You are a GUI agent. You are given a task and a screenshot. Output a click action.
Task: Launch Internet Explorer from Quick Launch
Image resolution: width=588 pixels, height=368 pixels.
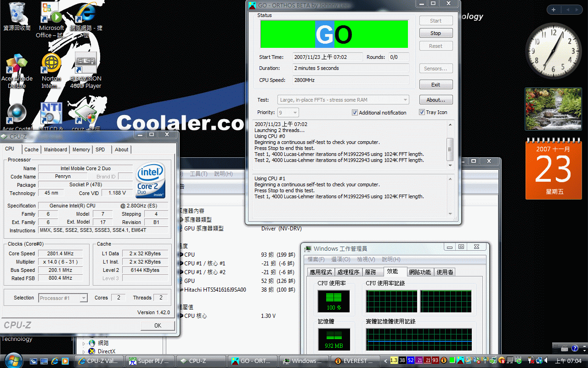[55, 361]
